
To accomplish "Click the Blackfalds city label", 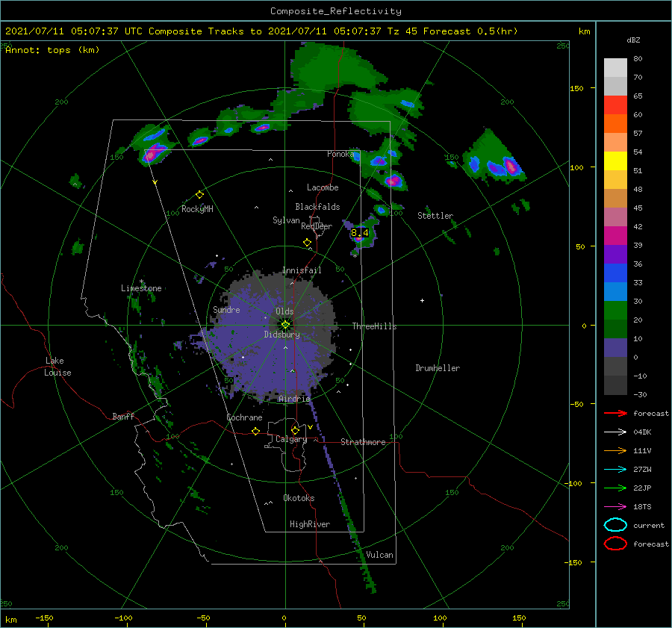I will pyautogui.click(x=317, y=207).
